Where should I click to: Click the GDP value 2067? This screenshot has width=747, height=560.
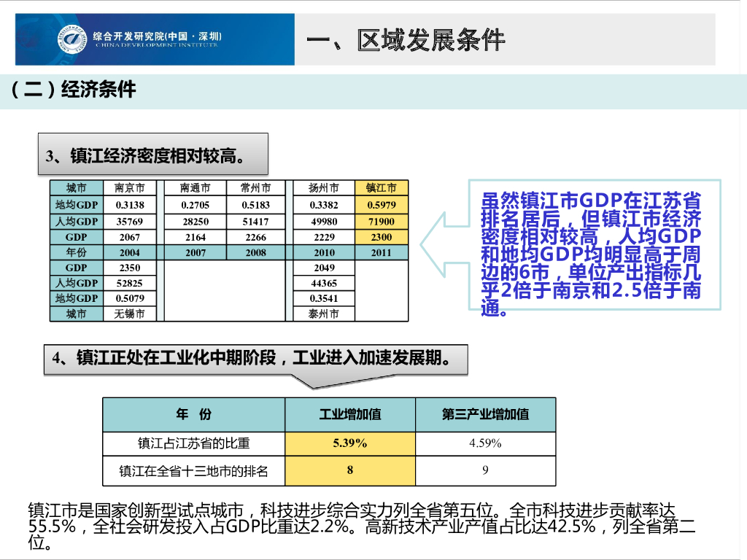click(x=130, y=237)
